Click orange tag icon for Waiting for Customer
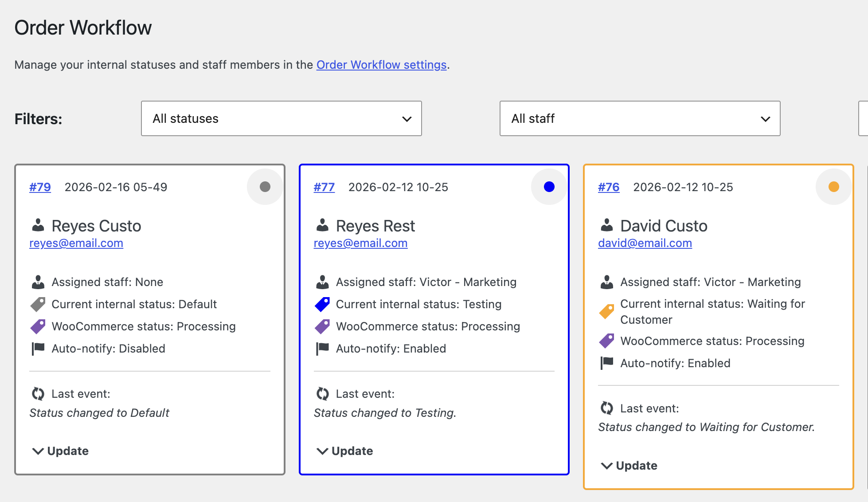Screen dimensions: 868x502 (x=607, y=312)
